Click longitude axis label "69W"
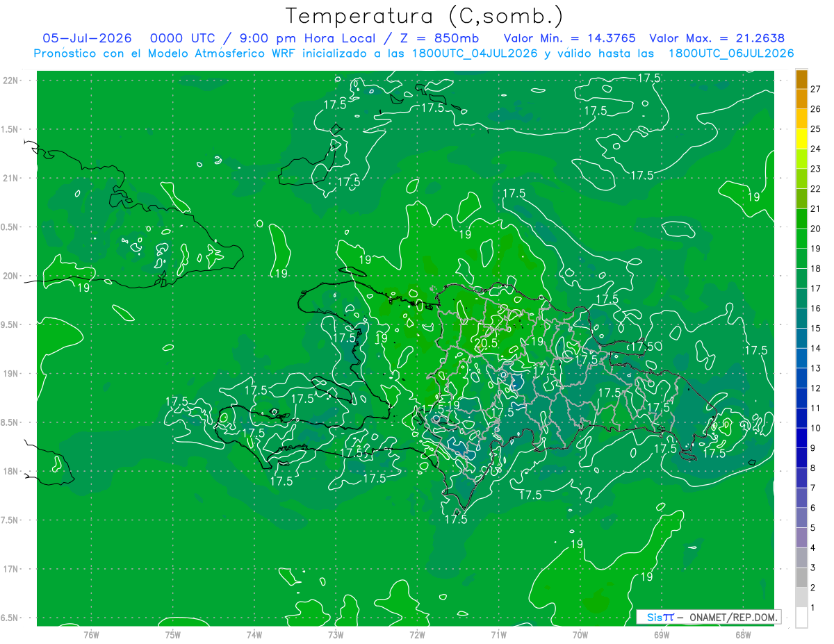 (661, 634)
